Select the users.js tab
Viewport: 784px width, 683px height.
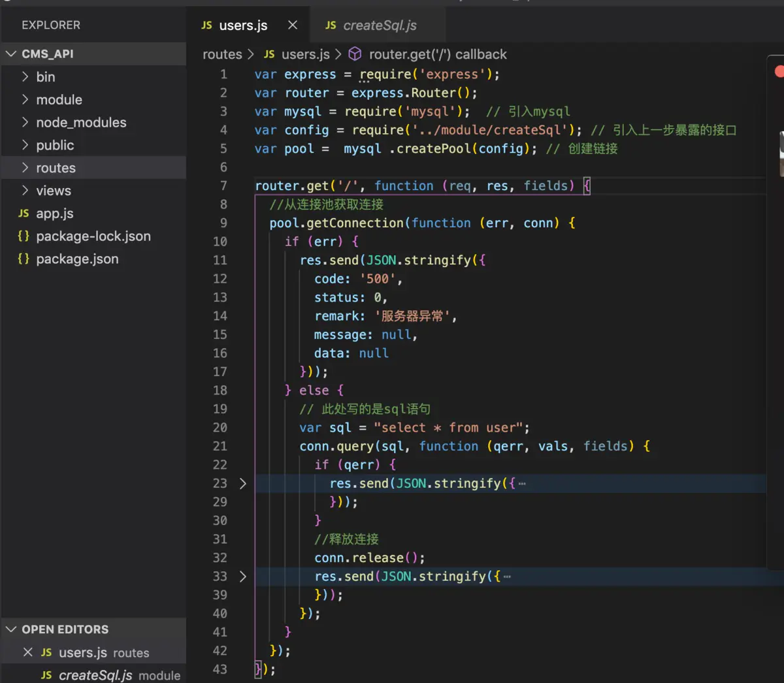[242, 25]
